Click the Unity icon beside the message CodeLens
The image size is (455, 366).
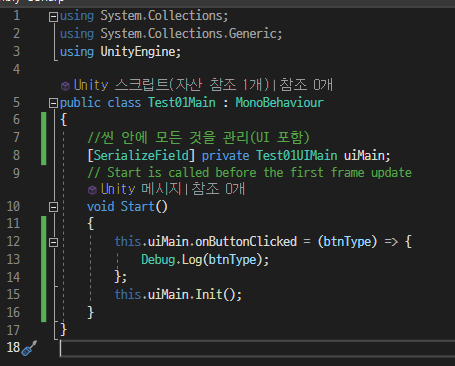(92, 190)
